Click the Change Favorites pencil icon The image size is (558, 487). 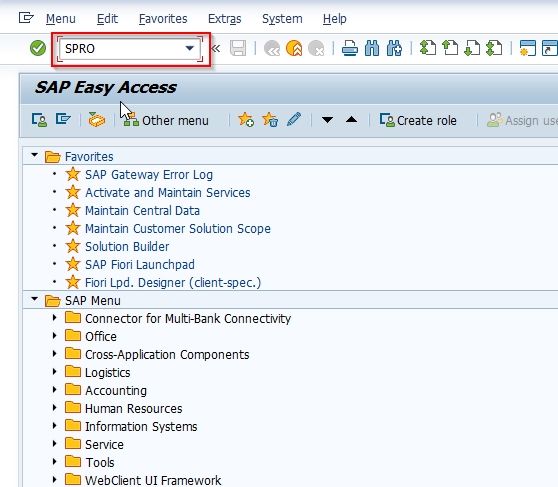pyautogui.click(x=294, y=119)
